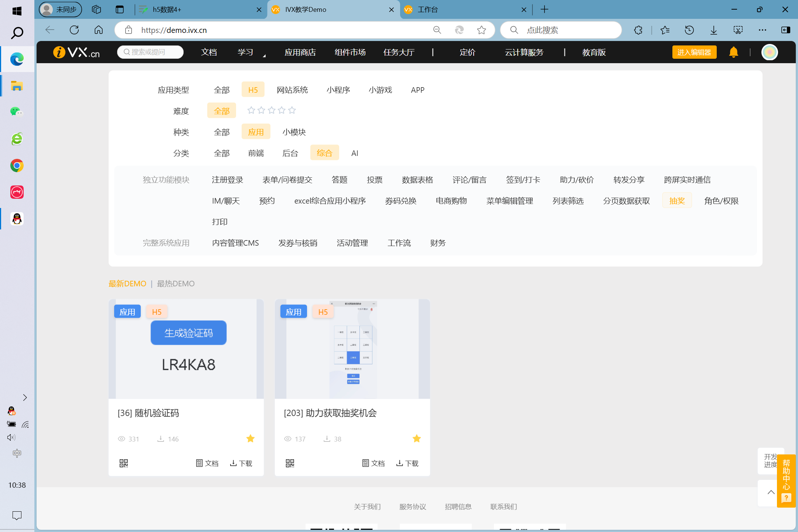798x532 pixels.
Task: Open 助力获取抽奖机会 demo thumbnail
Action: coord(352,349)
